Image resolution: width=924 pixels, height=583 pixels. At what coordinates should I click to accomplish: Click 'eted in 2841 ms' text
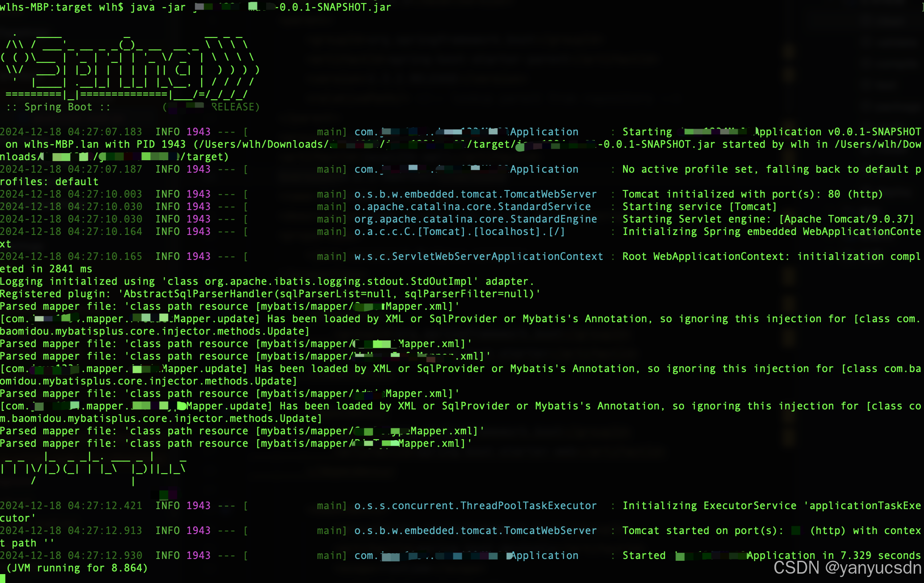pyautogui.click(x=46, y=269)
